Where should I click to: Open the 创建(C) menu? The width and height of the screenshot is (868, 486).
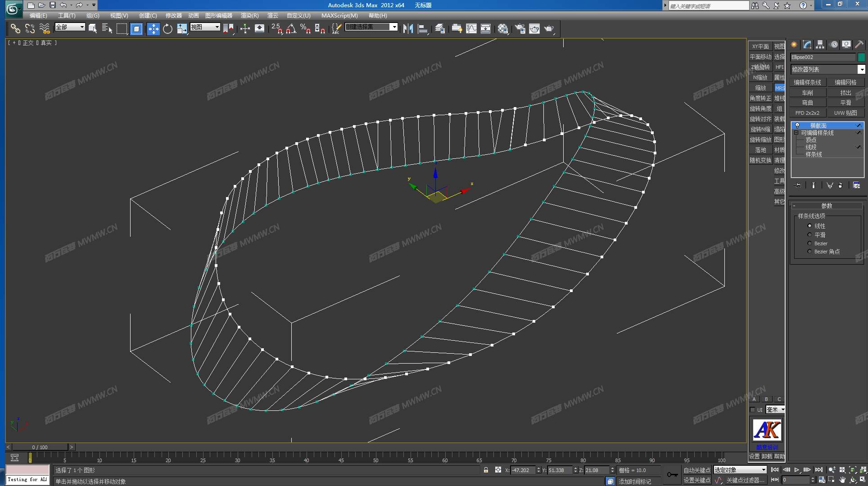click(x=148, y=15)
